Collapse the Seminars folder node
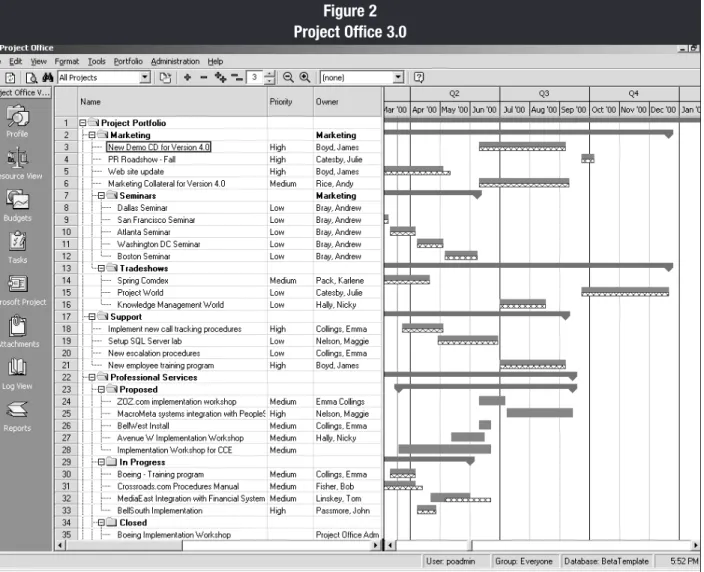Viewport: 704px width, 572px height. (101, 195)
